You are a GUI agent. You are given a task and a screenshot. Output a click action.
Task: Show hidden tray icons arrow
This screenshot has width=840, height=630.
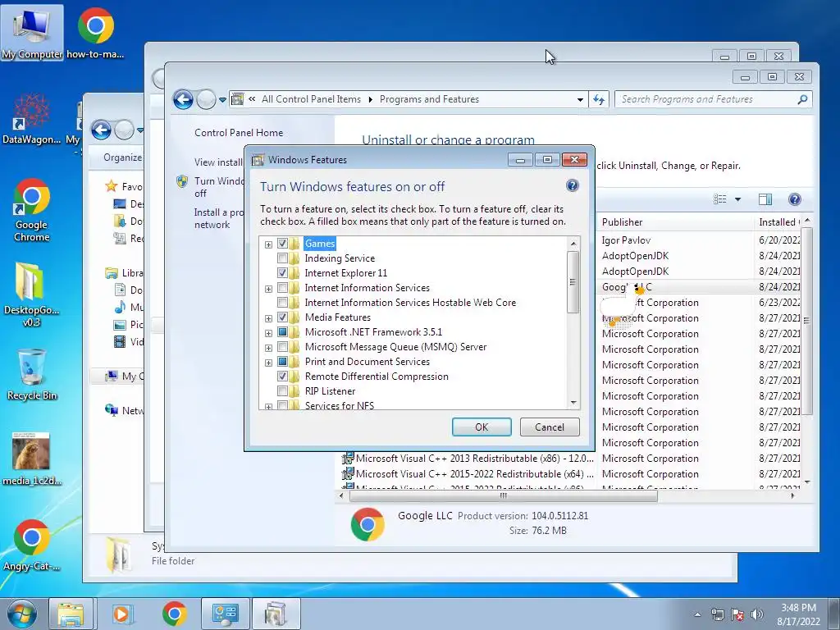(697, 614)
